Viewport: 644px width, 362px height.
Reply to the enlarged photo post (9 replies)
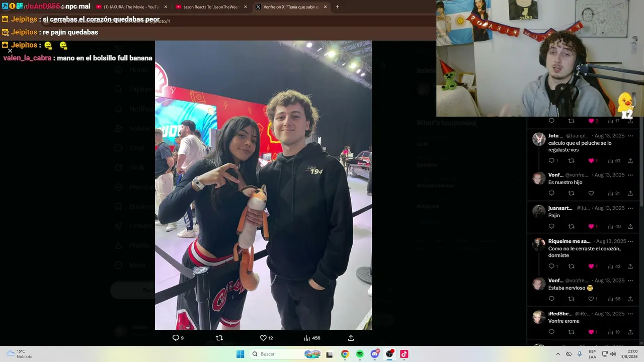point(178,338)
